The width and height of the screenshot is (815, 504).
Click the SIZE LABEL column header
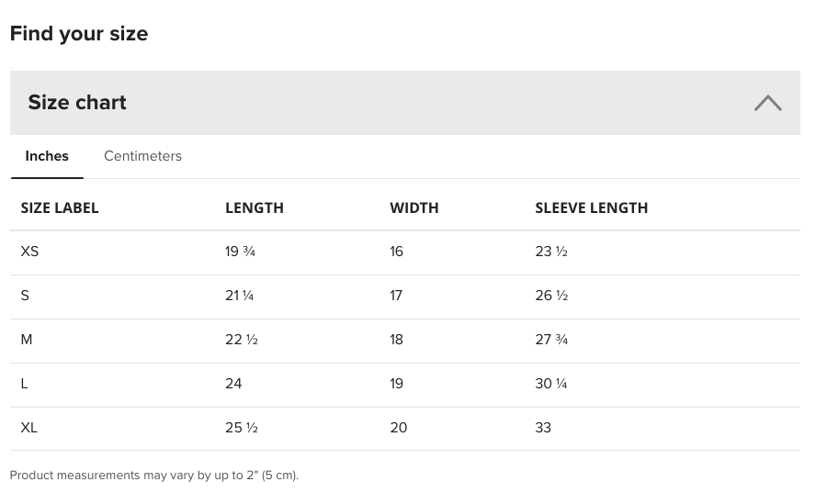coord(59,207)
